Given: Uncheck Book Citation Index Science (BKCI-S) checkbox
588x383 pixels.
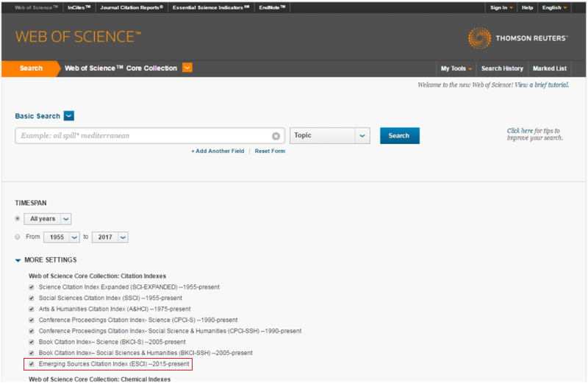Looking at the screenshot, I should pyautogui.click(x=32, y=342).
